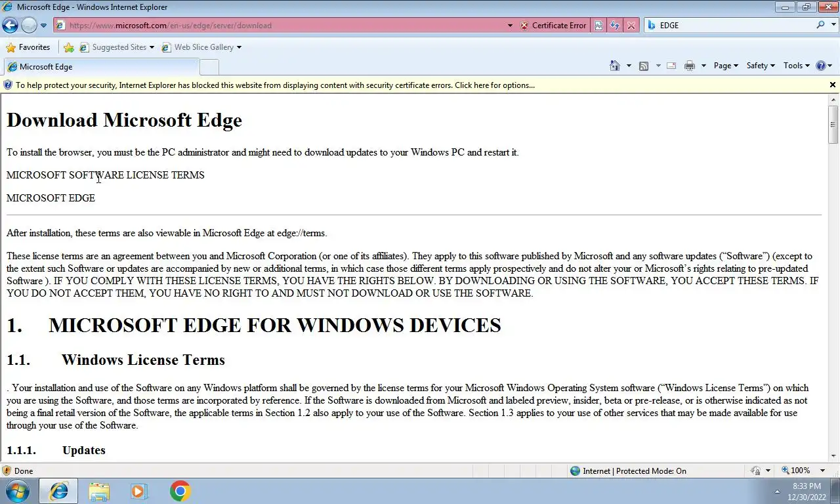The height and width of the screenshot is (504, 840).
Task: Click the Print icon
Action: pyautogui.click(x=689, y=66)
